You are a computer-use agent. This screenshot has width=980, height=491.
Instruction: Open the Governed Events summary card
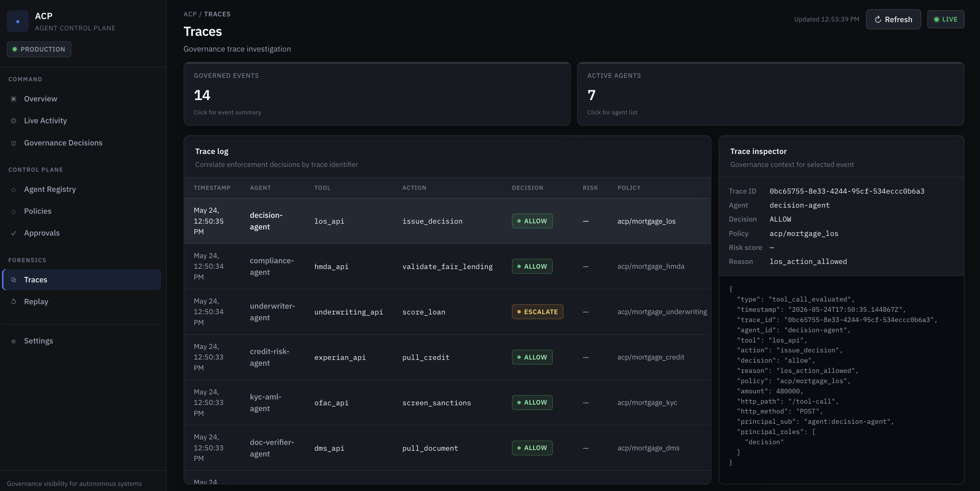coord(377,94)
